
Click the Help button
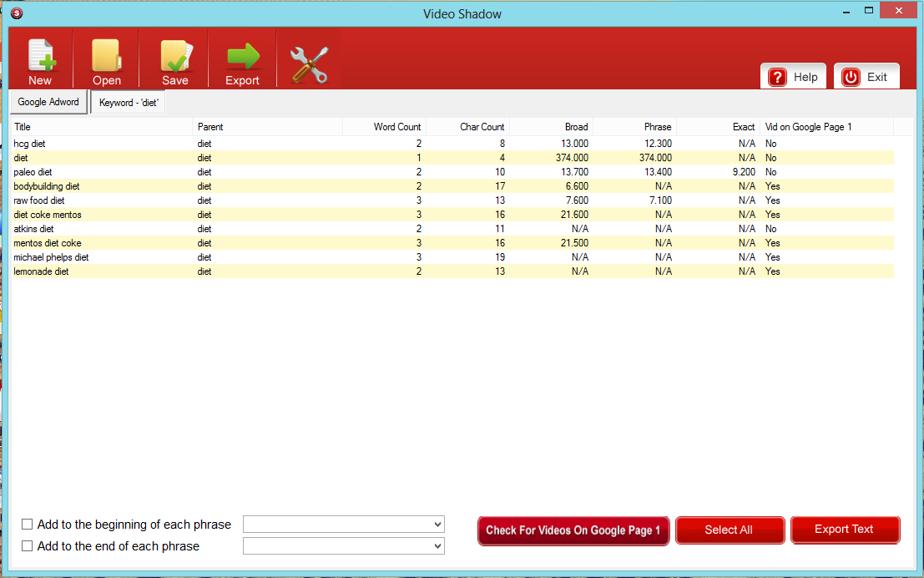[x=793, y=77]
